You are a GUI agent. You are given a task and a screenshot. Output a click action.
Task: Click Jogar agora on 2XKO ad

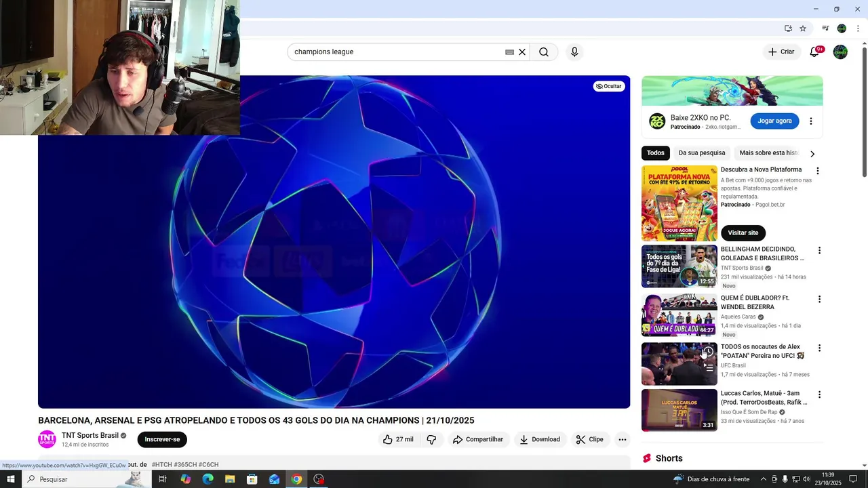click(774, 121)
